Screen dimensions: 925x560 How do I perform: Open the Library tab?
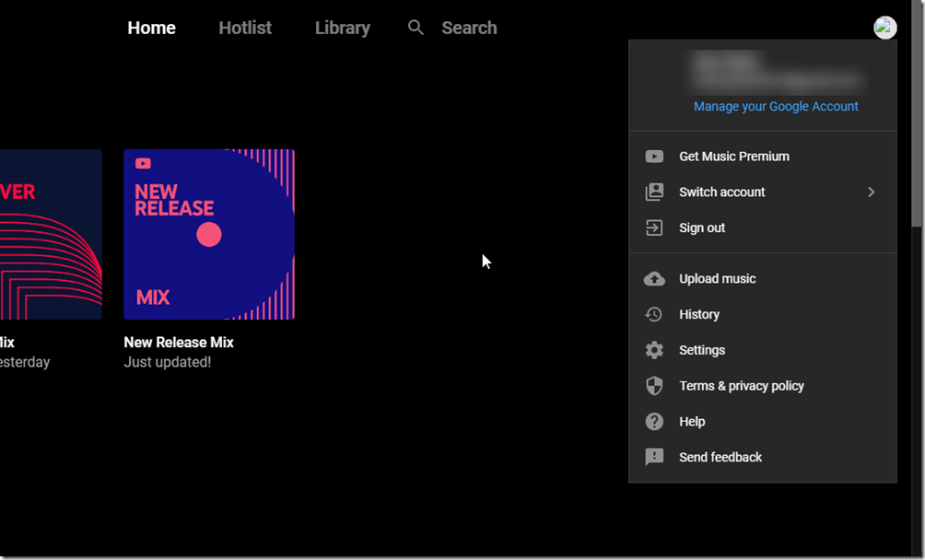pos(342,28)
